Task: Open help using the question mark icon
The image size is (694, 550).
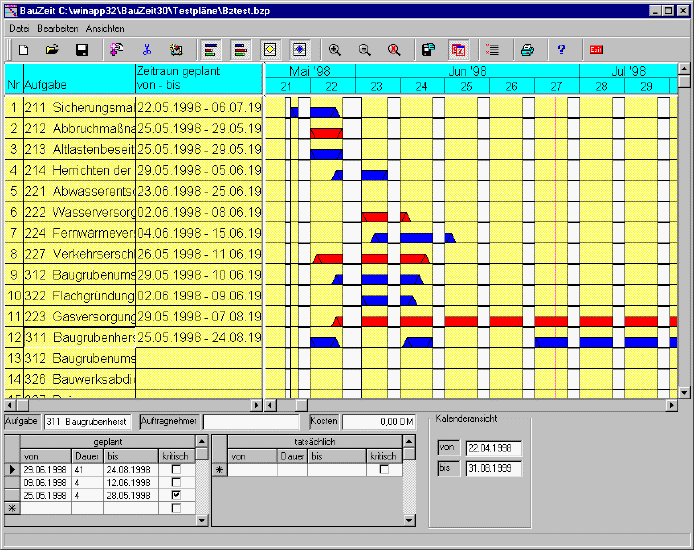Action: pyautogui.click(x=561, y=49)
